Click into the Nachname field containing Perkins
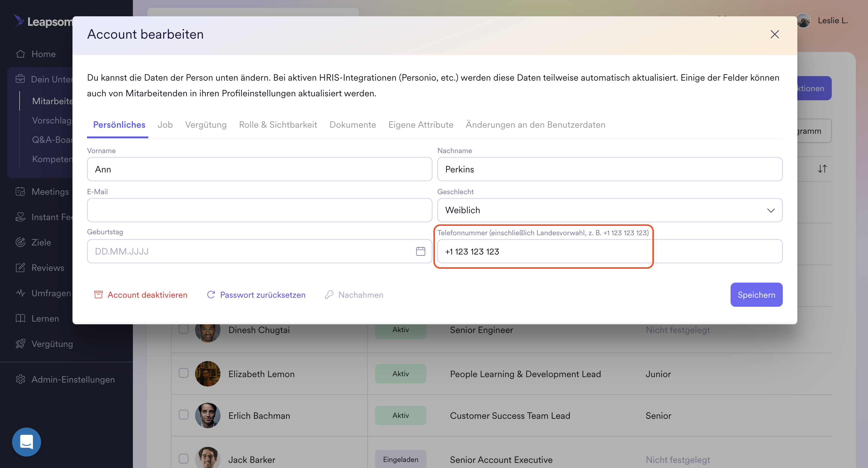 click(x=609, y=169)
